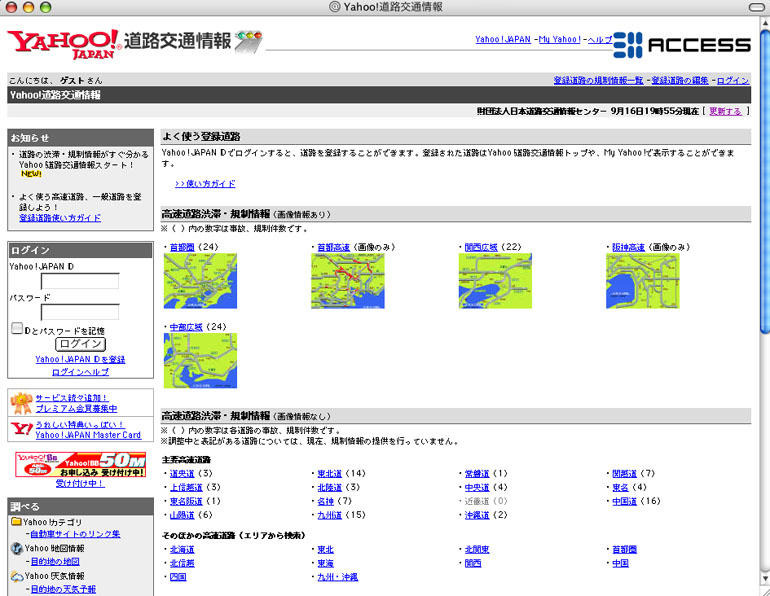
Task: Click the Yahoo! JAPAN logo
Action: (64, 44)
